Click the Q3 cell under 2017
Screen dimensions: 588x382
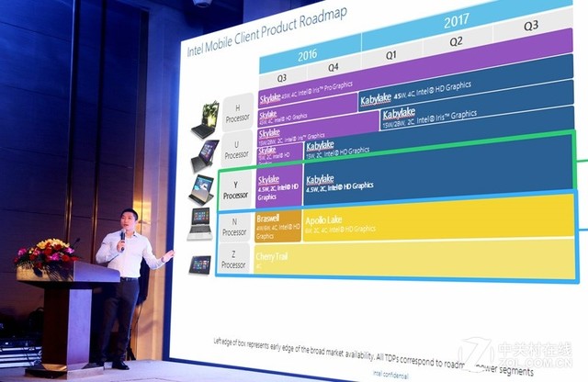[x=532, y=25]
